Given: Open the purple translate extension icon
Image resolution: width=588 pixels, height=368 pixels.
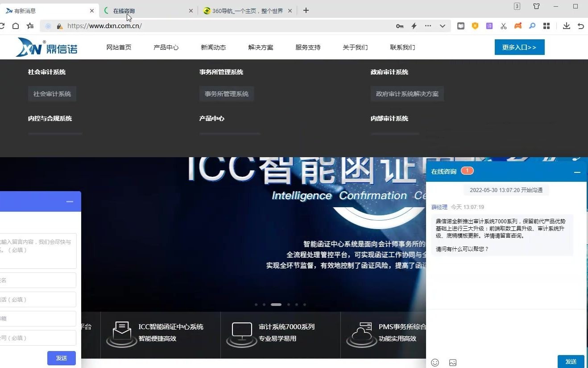Looking at the screenshot, I should [489, 26].
